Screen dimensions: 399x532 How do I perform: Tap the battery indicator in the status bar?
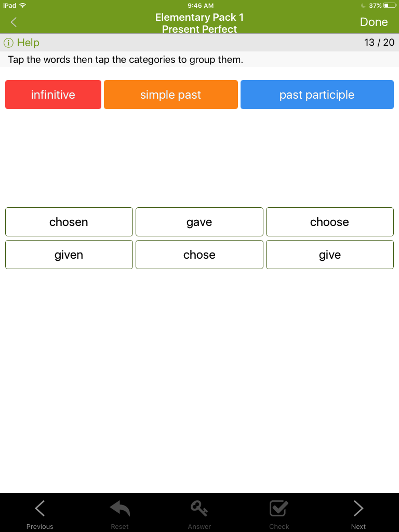click(390, 5)
